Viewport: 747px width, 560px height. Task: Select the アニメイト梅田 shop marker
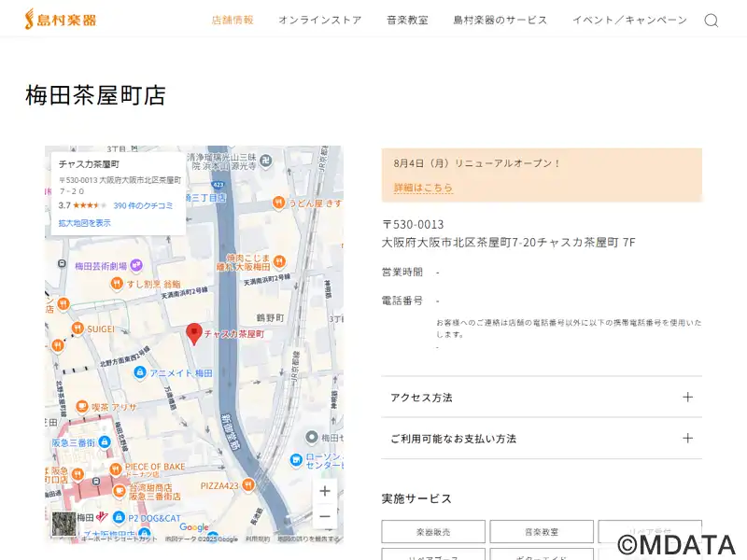(139, 372)
